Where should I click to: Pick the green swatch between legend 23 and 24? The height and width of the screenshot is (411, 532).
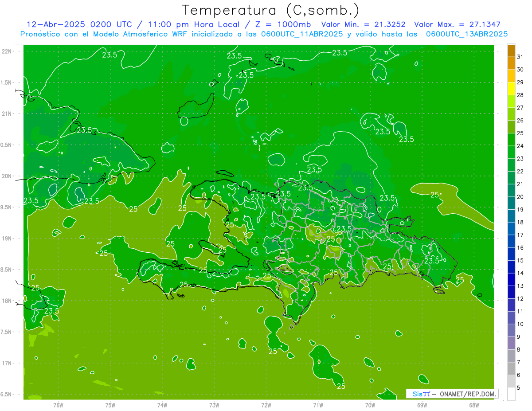point(511,152)
